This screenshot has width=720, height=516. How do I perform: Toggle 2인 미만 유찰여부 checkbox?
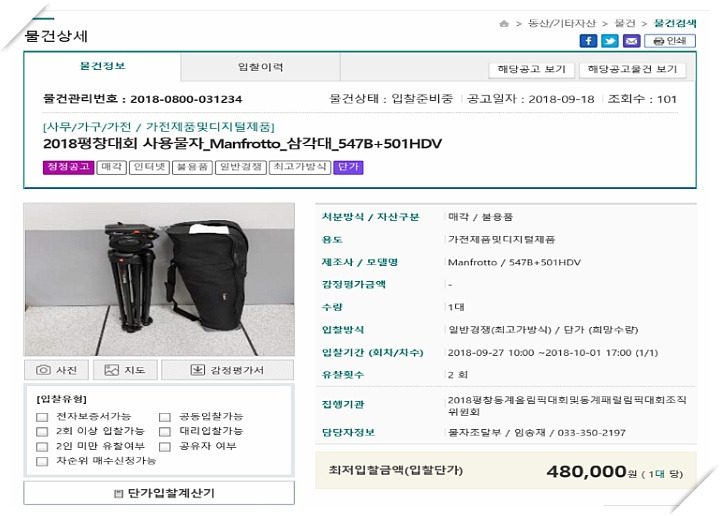pos(42,447)
